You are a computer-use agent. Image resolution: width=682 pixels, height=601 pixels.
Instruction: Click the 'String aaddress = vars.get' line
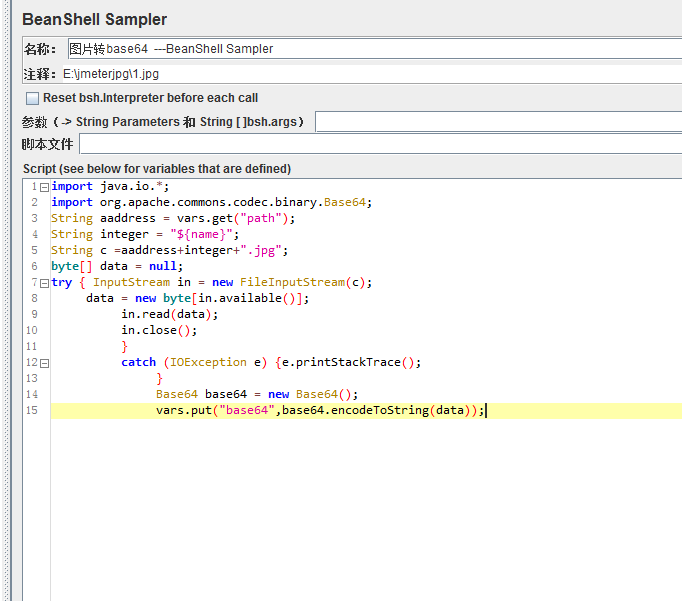tap(173, 218)
